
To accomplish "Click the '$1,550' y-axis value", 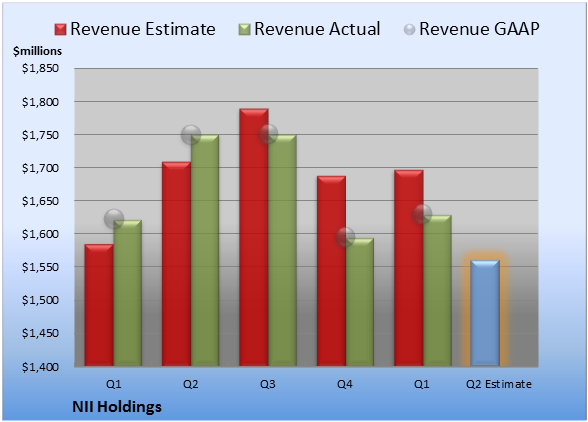I will pos(40,267).
